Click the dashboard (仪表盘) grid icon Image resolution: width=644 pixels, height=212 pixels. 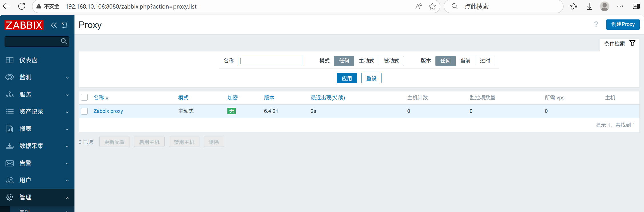10,60
